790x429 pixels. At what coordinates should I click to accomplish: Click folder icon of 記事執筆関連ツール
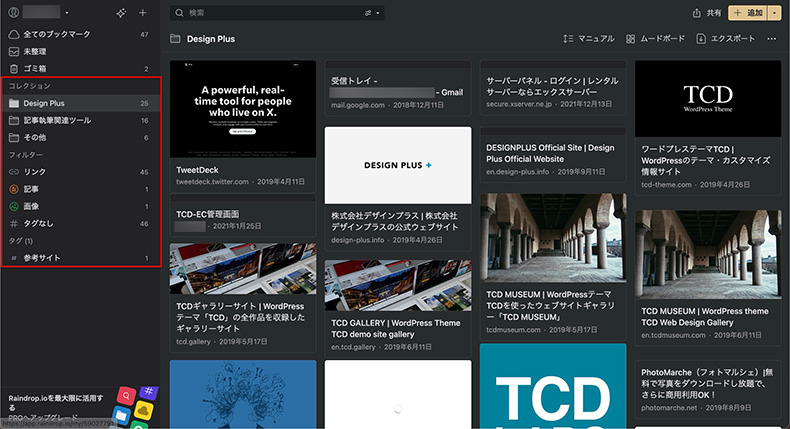pyautogui.click(x=14, y=120)
